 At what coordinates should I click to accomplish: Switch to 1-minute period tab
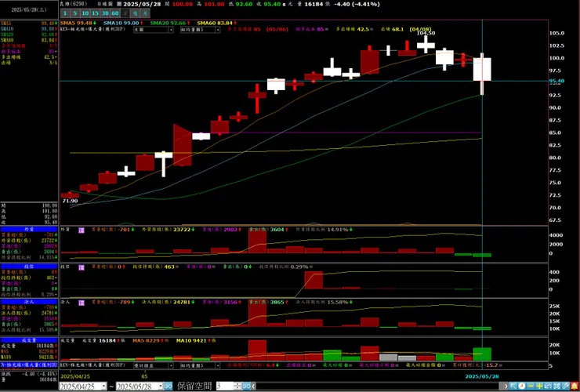pyautogui.click(x=65, y=13)
